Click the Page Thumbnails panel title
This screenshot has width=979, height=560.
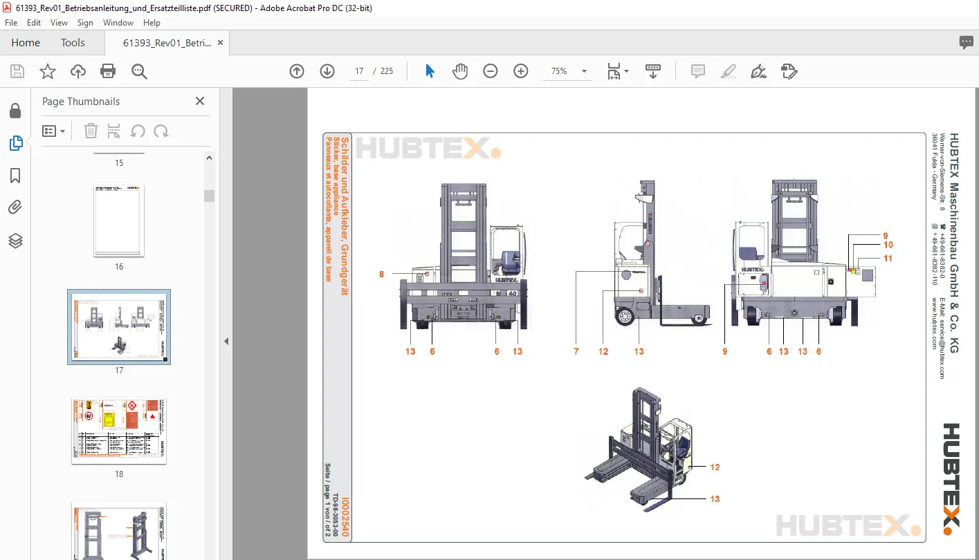pyautogui.click(x=81, y=102)
